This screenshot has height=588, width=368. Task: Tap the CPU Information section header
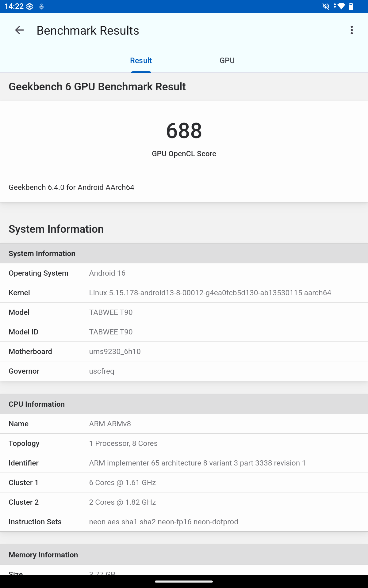[37, 404]
